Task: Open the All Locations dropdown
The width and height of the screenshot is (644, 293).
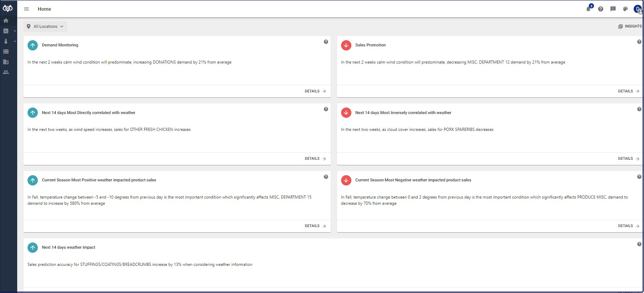Action: click(x=45, y=26)
